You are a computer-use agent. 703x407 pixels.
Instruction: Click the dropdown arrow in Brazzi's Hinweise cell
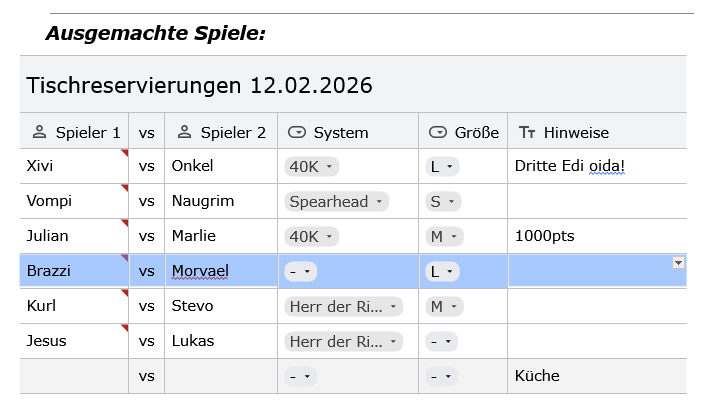pyautogui.click(x=679, y=262)
